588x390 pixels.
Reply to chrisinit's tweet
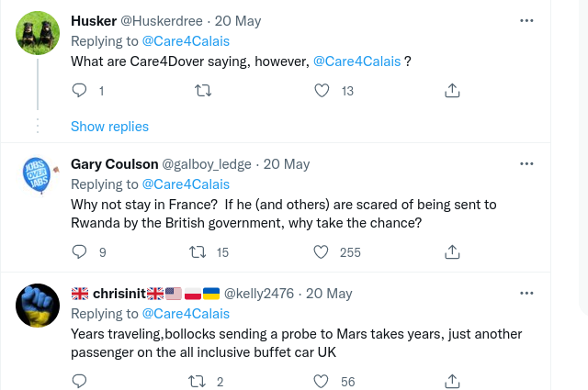coord(79,381)
